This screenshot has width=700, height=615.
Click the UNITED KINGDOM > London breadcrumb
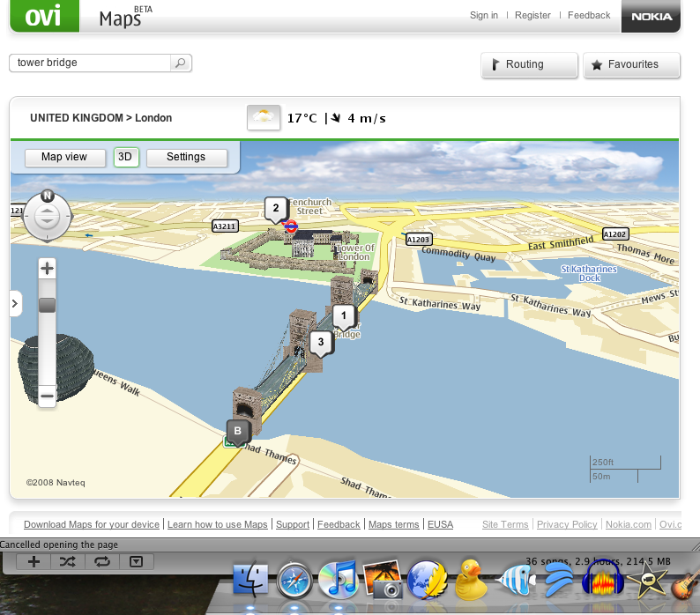pyautogui.click(x=101, y=118)
